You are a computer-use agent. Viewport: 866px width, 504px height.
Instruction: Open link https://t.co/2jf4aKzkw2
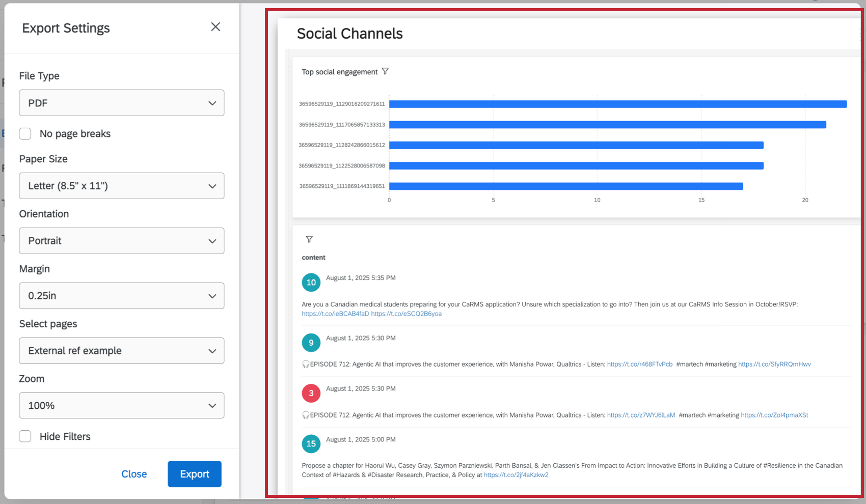click(516, 475)
